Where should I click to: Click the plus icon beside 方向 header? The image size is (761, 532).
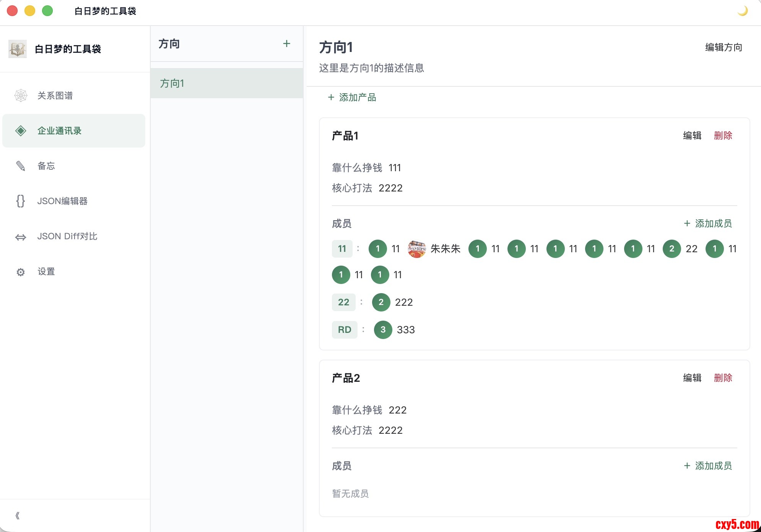point(286,44)
